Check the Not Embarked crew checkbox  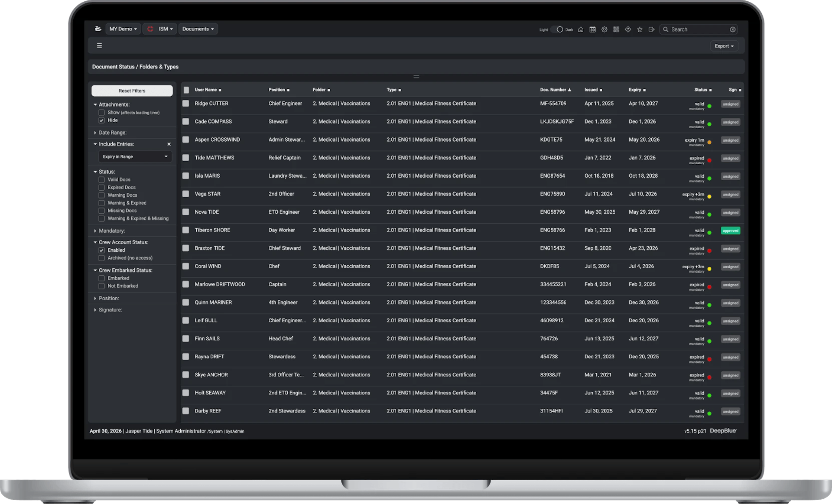pyautogui.click(x=101, y=286)
